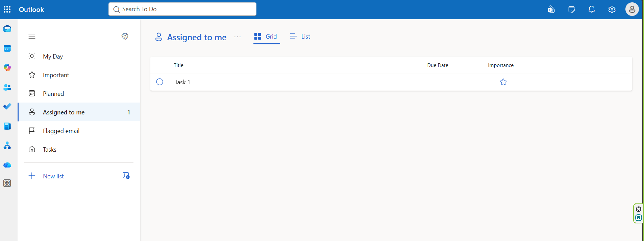Open To Do checkmark app icon
The height and width of the screenshot is (241, 644).
[7, 107]
